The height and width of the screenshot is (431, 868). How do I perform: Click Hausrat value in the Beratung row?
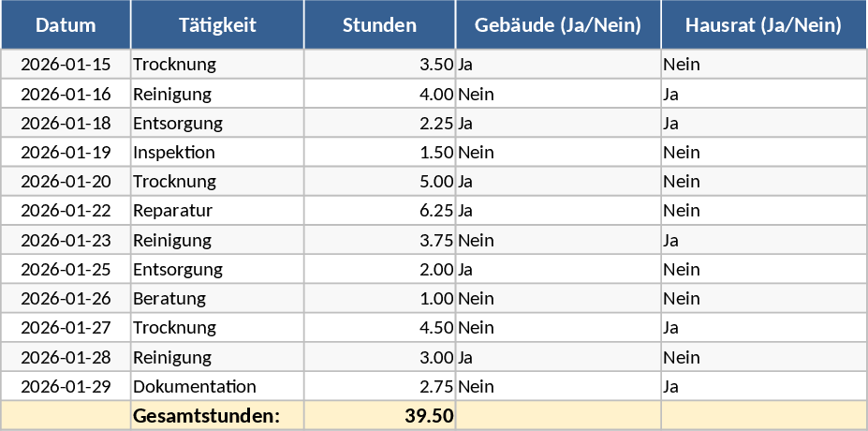coord(763,299)
